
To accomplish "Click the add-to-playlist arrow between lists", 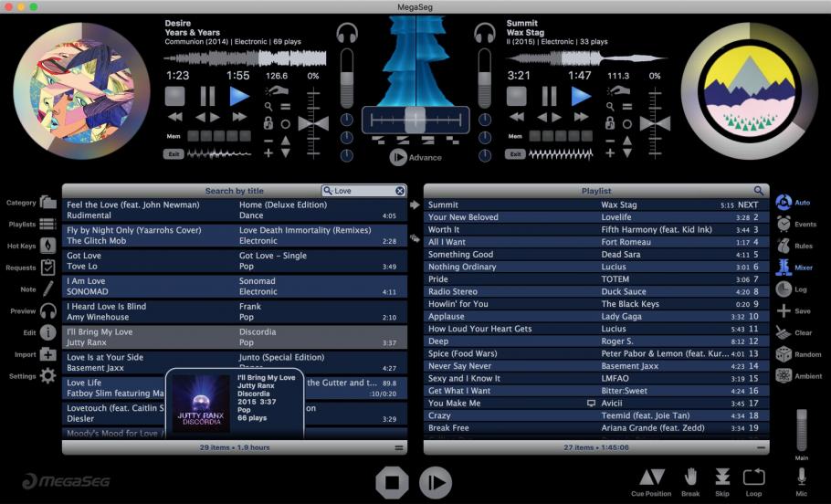I will click(x=415, y=205).
